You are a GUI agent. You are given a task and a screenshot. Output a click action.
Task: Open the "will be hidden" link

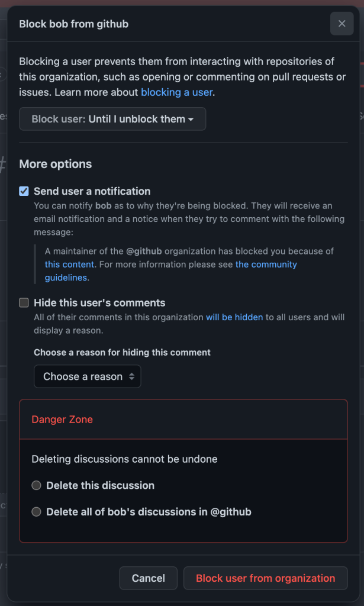coord(234,317)
